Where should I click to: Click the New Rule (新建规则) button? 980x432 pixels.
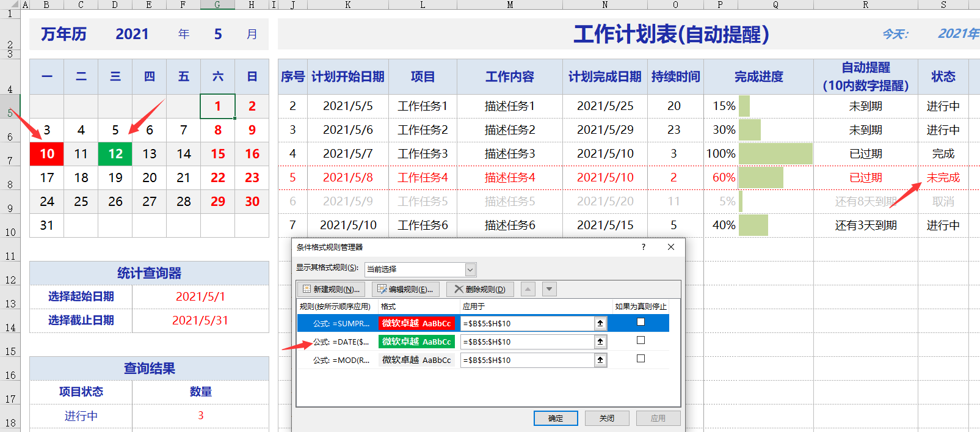click(332, 289)
